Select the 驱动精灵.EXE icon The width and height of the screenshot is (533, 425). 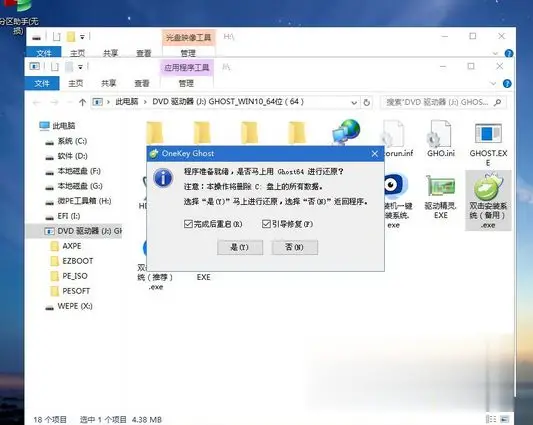click(441, 197)
